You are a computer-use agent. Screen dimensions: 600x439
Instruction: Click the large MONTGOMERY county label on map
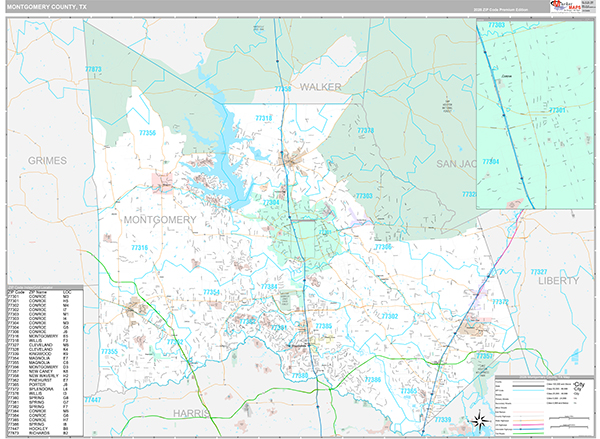pos(160,220)
